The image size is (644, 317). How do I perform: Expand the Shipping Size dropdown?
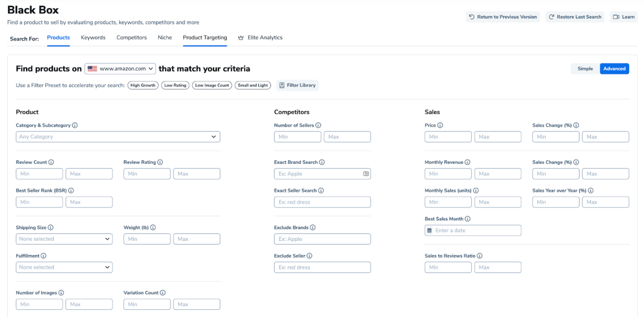(64, 239)
